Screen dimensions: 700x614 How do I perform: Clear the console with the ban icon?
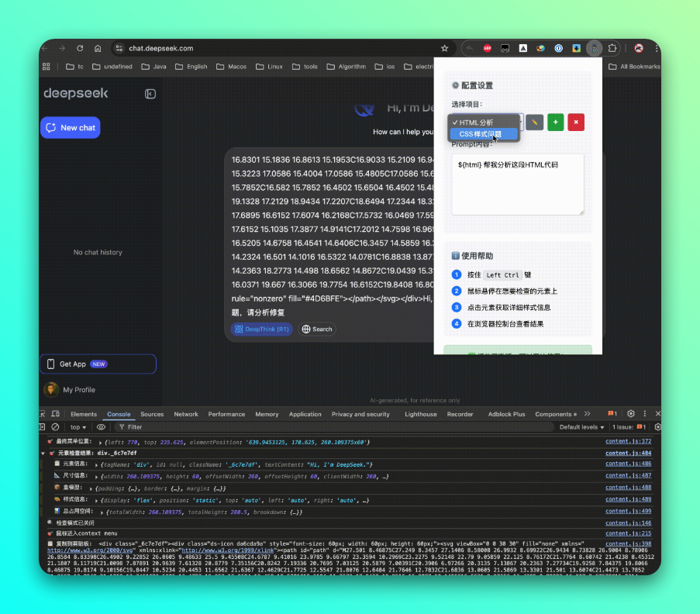(x=55, y=427)
